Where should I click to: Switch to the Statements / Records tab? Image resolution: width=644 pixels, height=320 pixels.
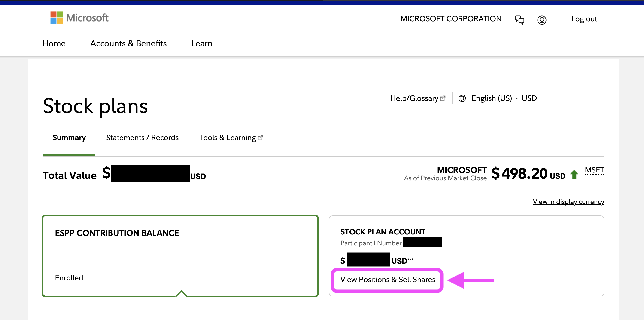point(142,138)
